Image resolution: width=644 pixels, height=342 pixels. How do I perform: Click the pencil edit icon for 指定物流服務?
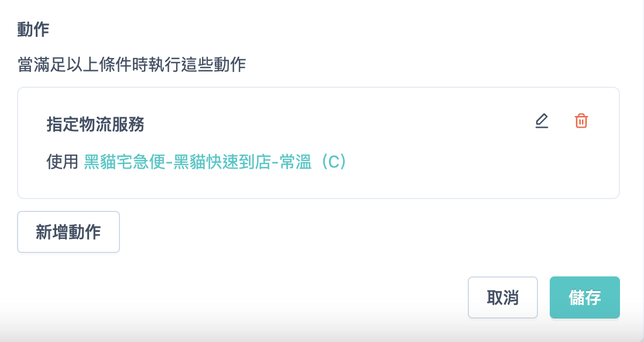click(542, 121)
